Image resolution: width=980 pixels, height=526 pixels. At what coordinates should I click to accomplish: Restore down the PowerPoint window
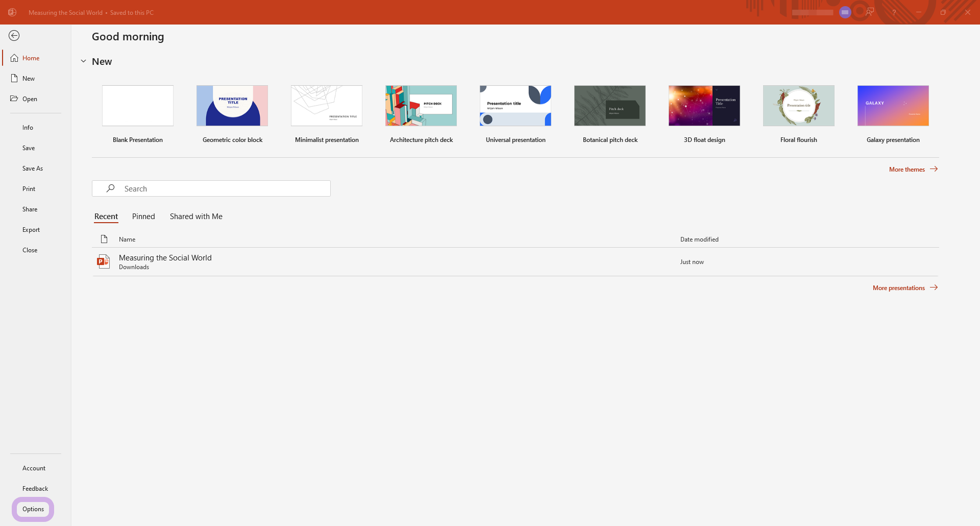click(943, 12)
